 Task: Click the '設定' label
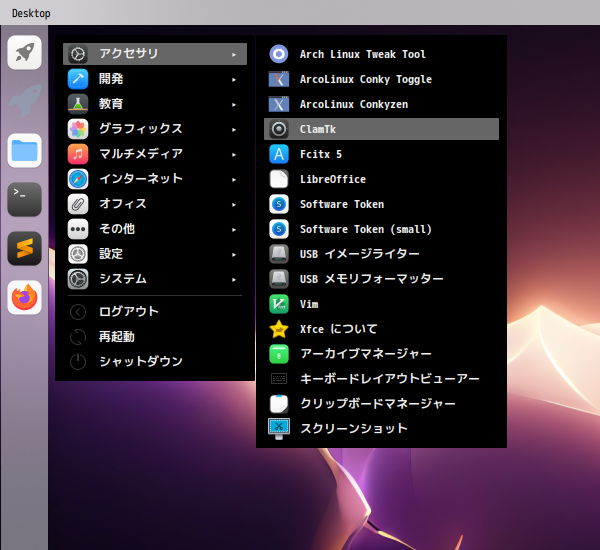(x=111, y=254)
